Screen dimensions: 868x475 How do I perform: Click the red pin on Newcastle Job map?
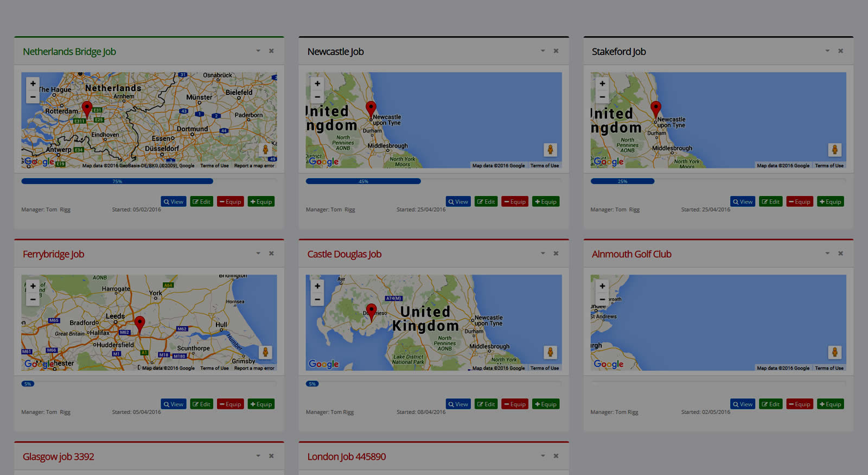[371, 110]
